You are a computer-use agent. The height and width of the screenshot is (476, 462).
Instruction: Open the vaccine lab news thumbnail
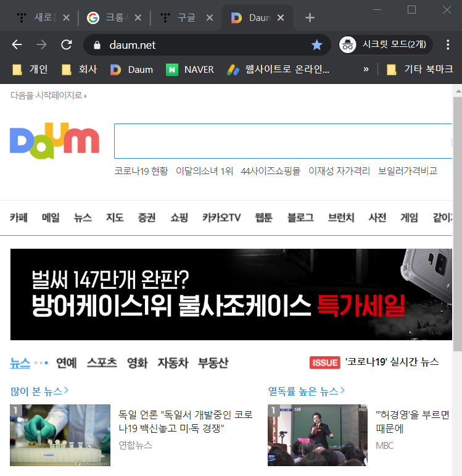(x=60, y=435)
